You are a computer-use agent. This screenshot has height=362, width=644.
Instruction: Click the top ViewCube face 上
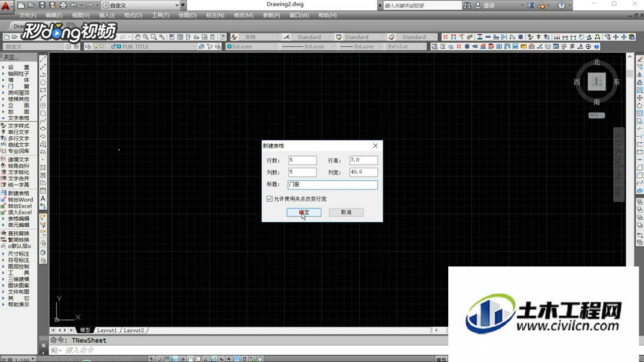[597, 81]
